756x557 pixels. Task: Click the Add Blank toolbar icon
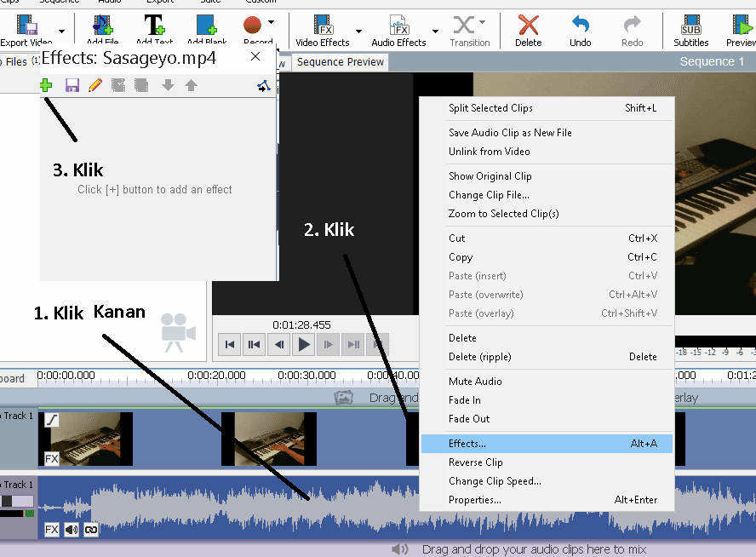point(207,25)
